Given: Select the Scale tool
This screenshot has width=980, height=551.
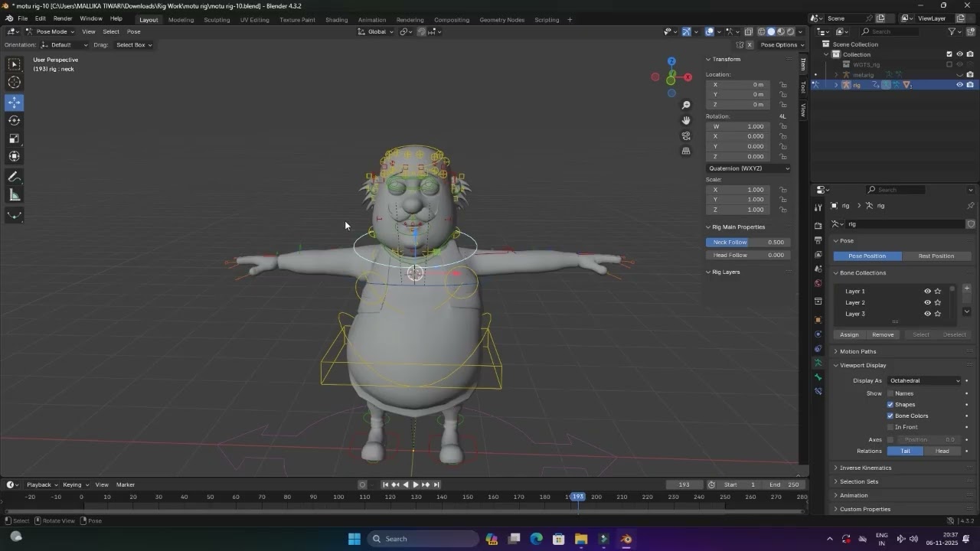Looking at the screenshot, I should click(15, 139).
